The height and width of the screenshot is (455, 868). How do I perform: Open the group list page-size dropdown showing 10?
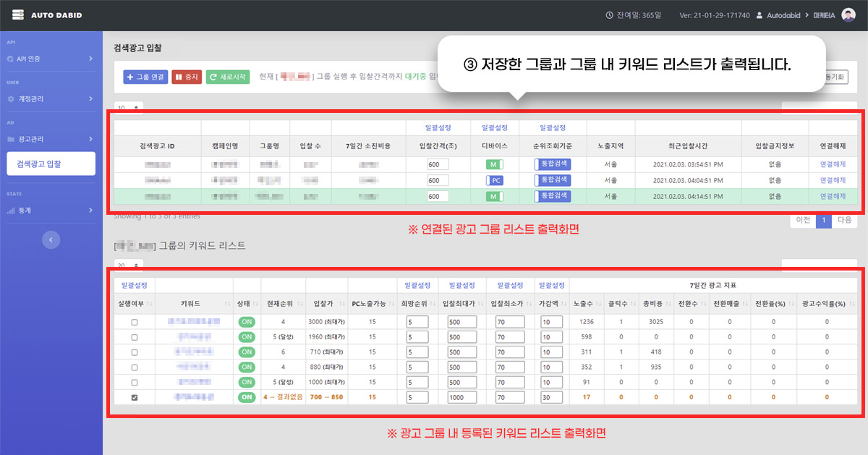click(x=128, y=107)
